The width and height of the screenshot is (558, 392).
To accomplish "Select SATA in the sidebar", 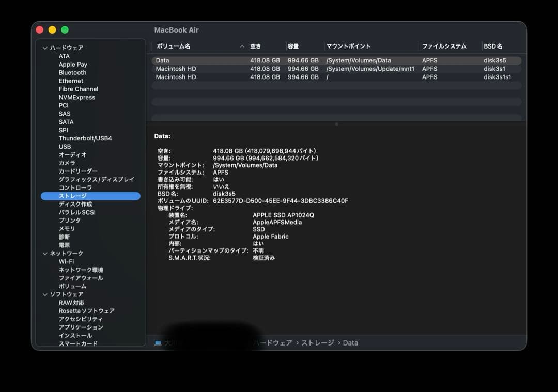I will pyautogui.click(x=66, y=122).
